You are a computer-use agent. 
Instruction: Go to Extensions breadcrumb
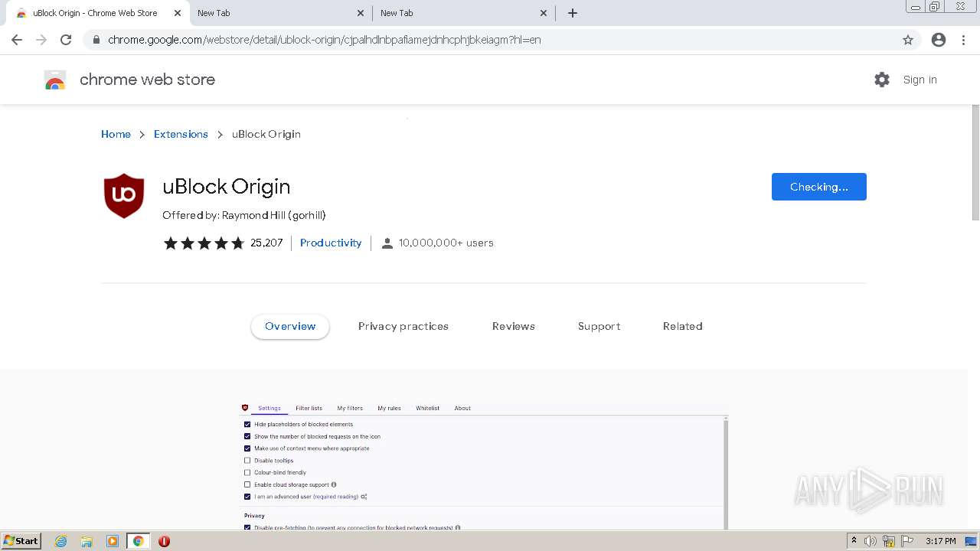tap(181, 134)
